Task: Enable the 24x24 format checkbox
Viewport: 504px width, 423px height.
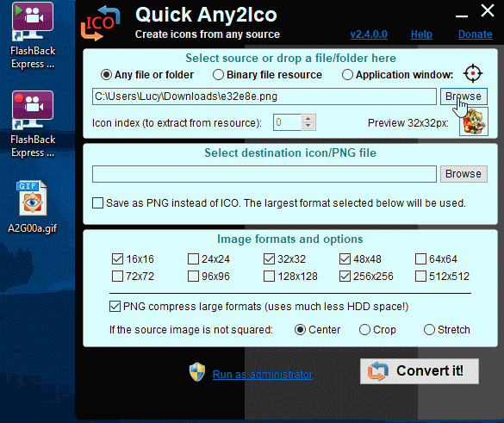Action: coord(193,258)
